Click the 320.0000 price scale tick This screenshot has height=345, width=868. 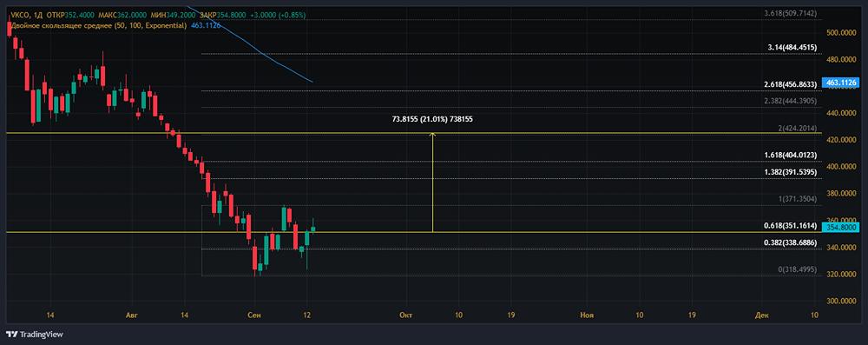coord(841,274)
